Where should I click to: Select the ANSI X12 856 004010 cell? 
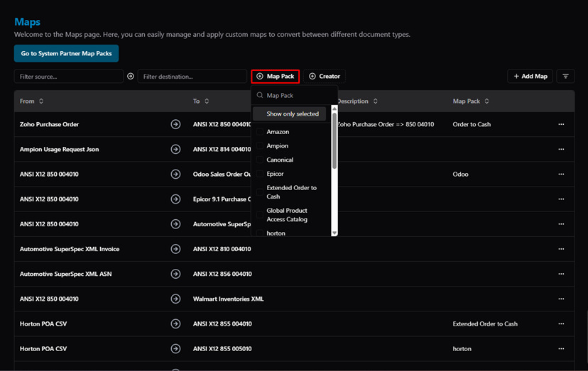[x=222, y=274]
